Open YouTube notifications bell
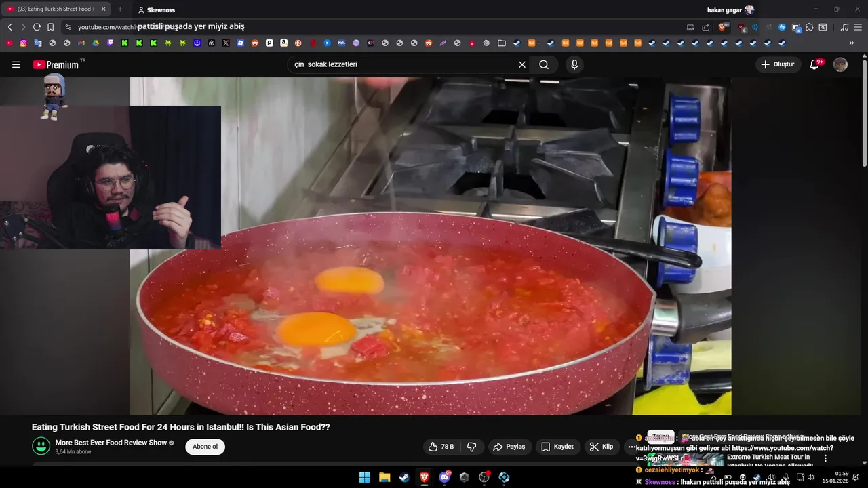 coord(815,64)
